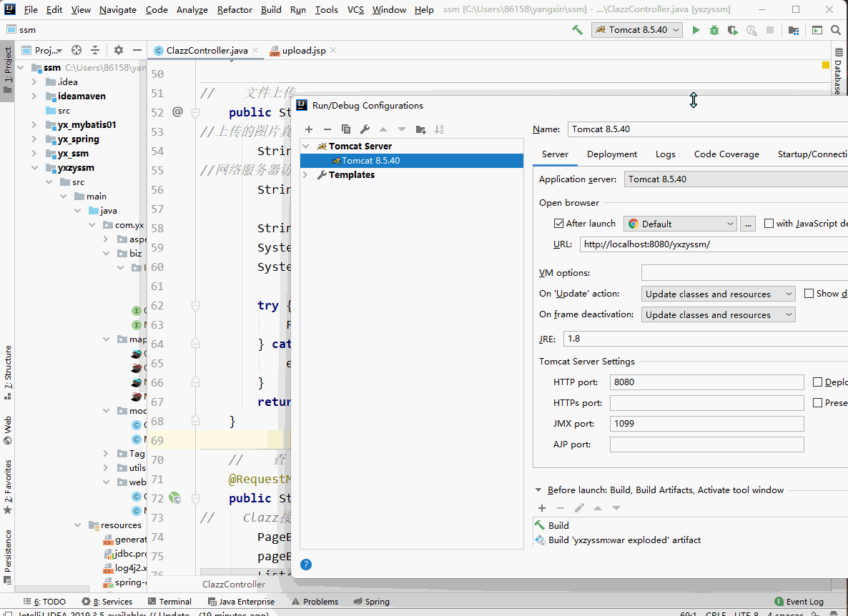The width and height of the screenshot is (848, 616).
Task: Select Tomcat 8.5.40 configuration in tree
Action: [x=412, y=161]
